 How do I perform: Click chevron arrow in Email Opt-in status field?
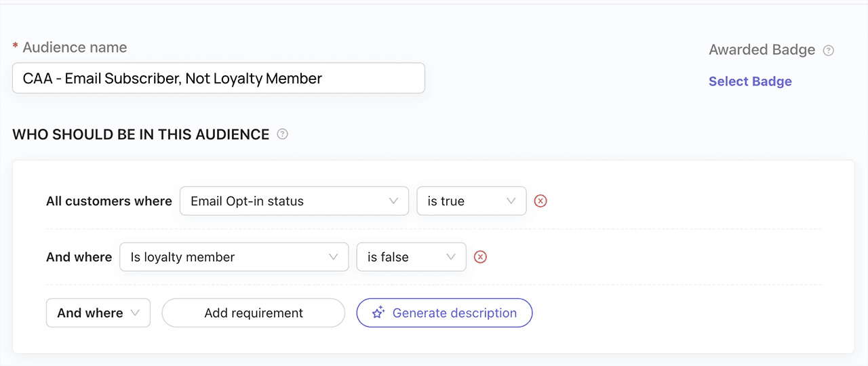click(x=393, y=201)
